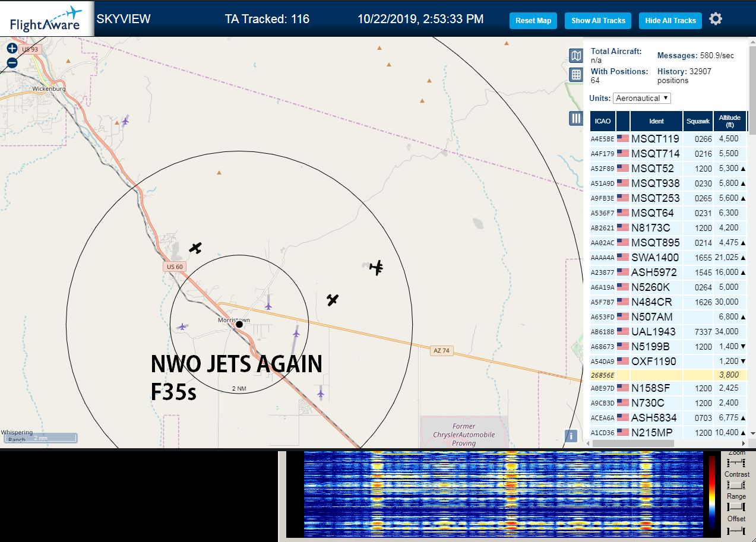Screen dimensions: 756x542
Task: Select the N5199B row
Action: point(668,347)
